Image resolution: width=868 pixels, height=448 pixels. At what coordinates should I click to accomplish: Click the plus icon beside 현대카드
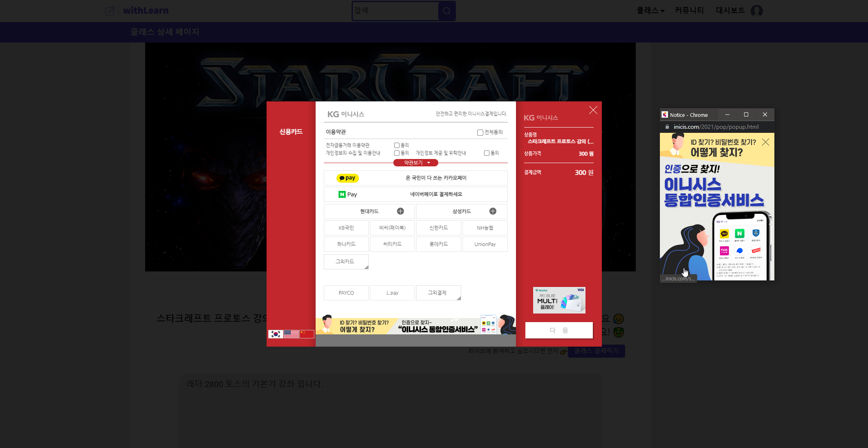coord(400,211)
